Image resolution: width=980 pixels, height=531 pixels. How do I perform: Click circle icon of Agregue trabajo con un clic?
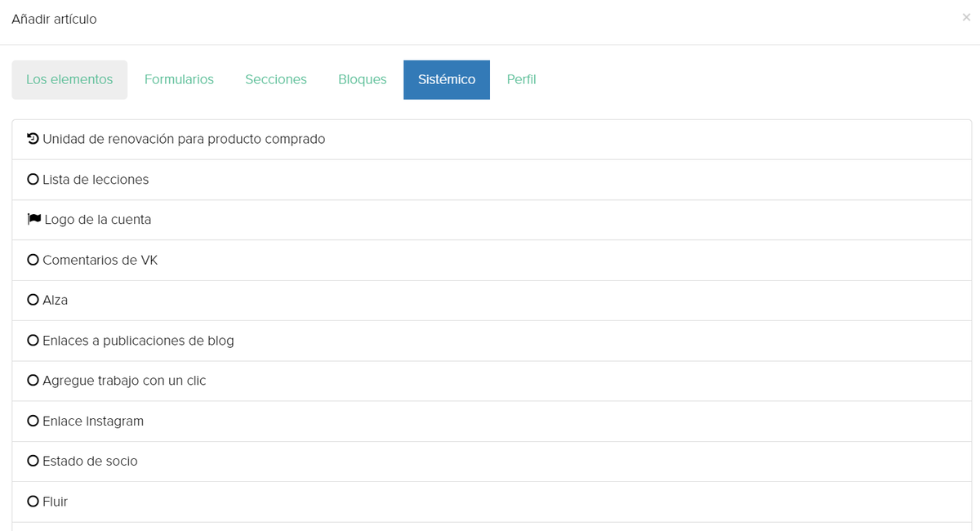pyautogui.click(x=33, y=380)
